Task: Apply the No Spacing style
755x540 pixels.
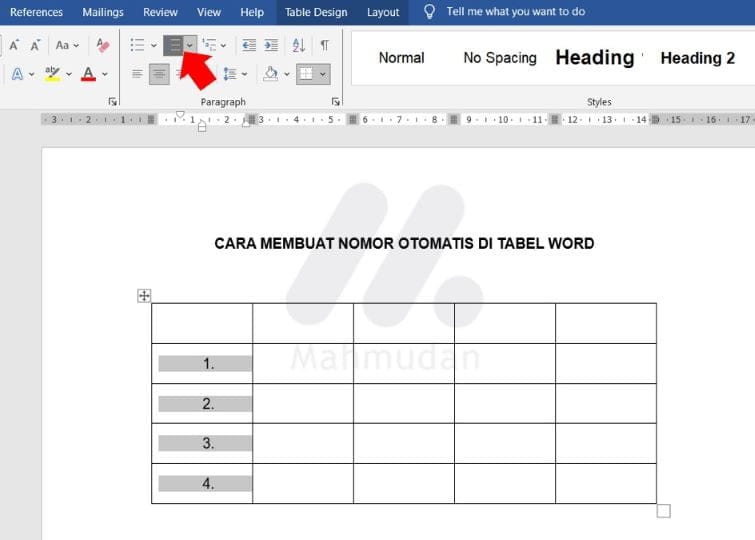Action: pos(499,58)
